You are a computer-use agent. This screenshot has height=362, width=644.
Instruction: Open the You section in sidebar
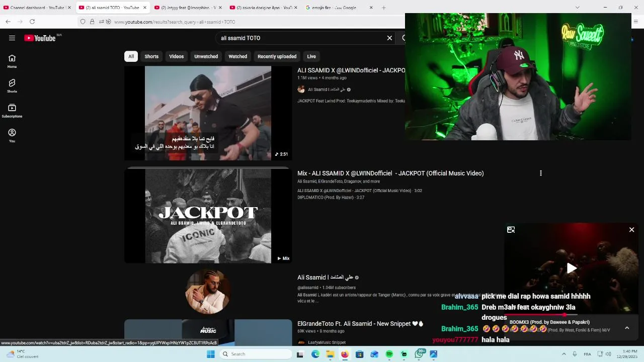tap(12, 135)
